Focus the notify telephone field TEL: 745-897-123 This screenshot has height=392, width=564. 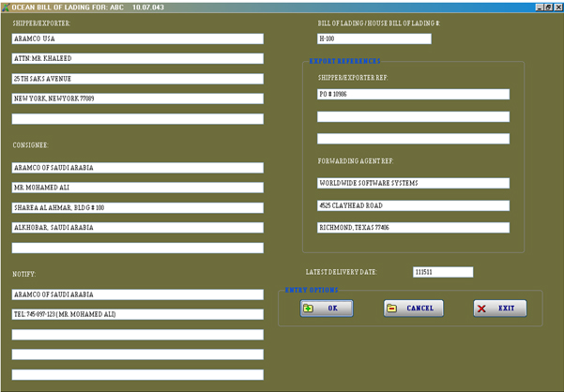pos(137,314)
